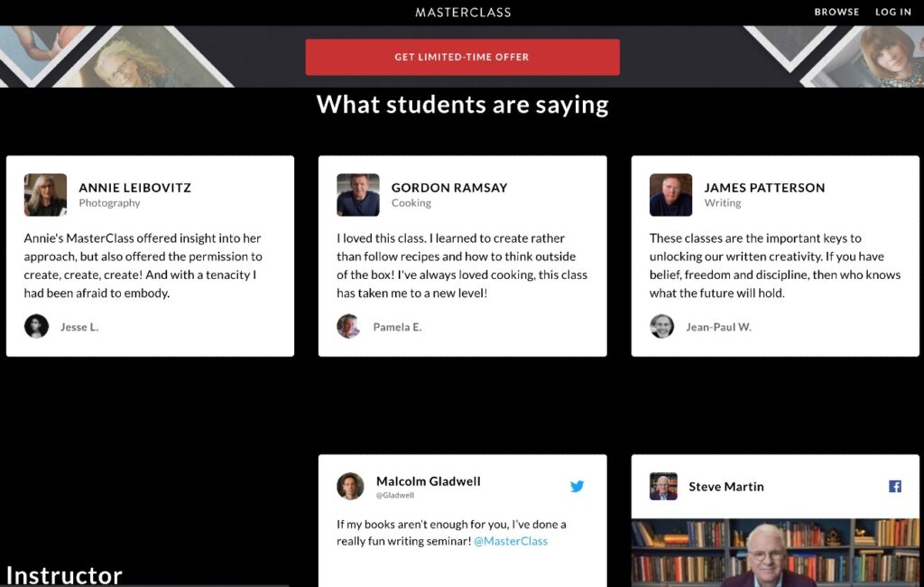The height and width of the screenshot is (587, 924).
Task: Click Malcolm Gladwell's avatar photo
Action: click(350, 486)
